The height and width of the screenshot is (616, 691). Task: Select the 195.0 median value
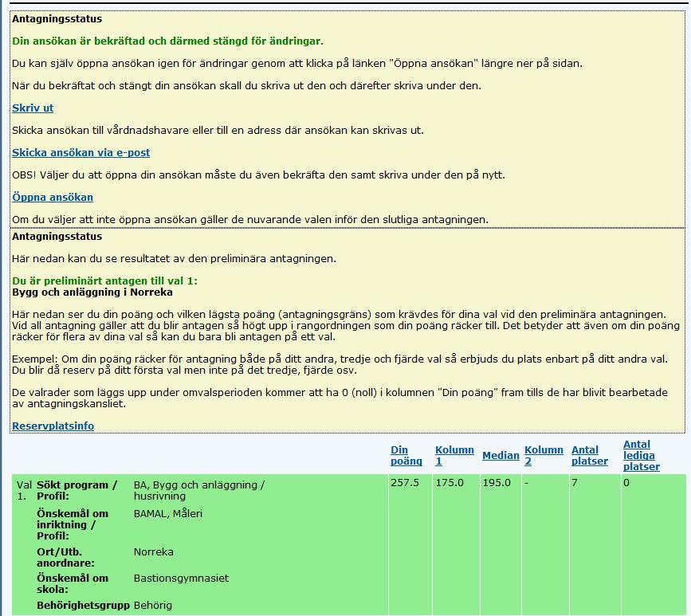[497, 482]
